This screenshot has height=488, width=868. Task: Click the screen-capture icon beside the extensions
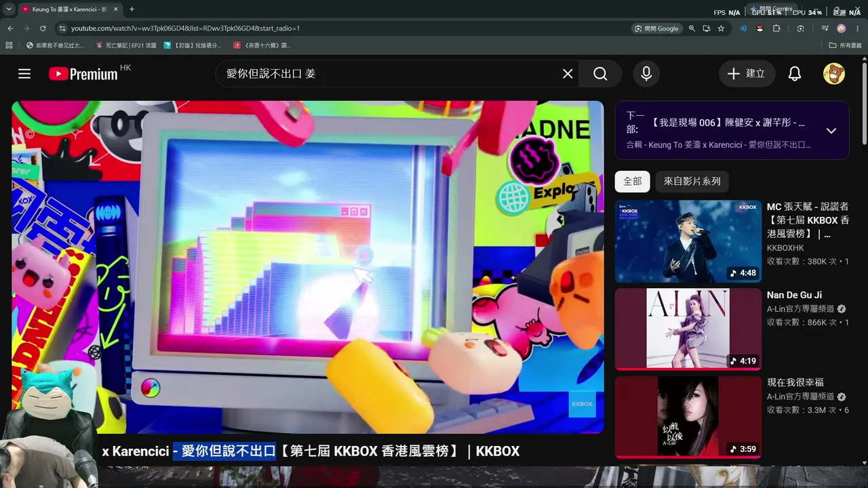(801, 28)
